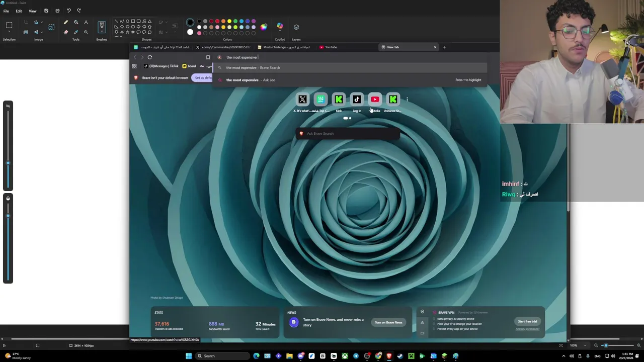Screen dimensions: 644x362
Task: Choose 'the most expensive - Brave Search' suggestion
Action: [350, 68]
